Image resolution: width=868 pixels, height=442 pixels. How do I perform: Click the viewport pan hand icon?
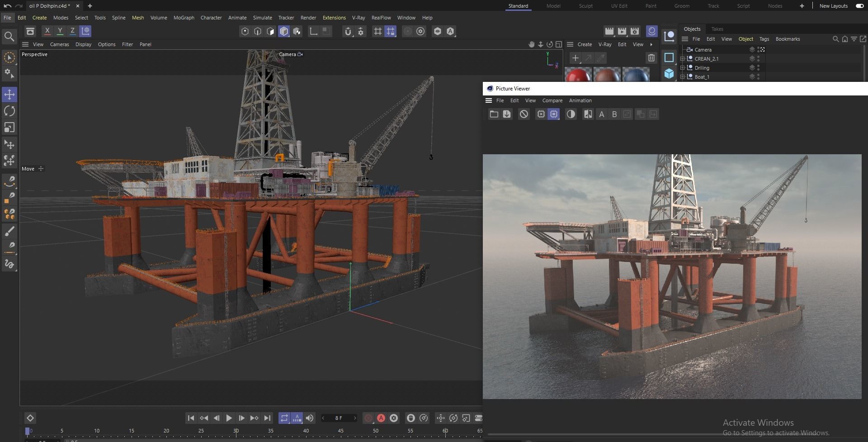click(x=532, y=44)
